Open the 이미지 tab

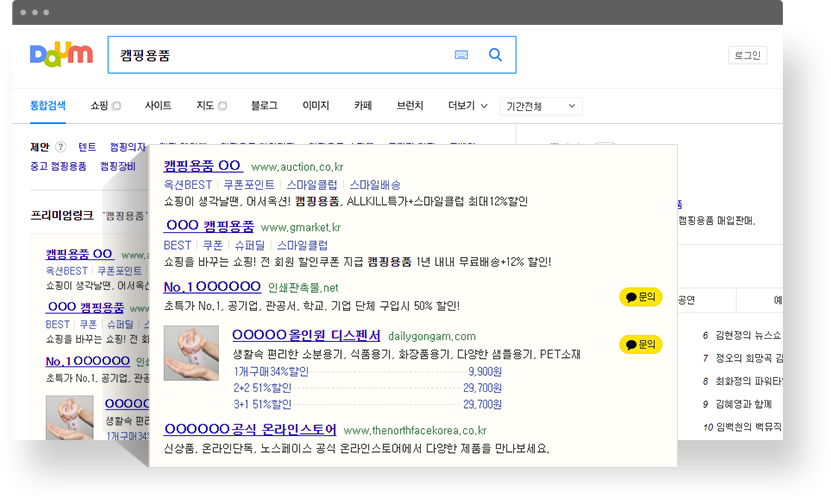click(316, 106)
